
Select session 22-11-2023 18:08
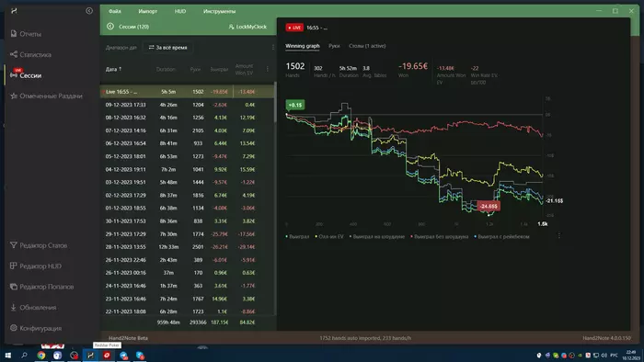[188, 311]
